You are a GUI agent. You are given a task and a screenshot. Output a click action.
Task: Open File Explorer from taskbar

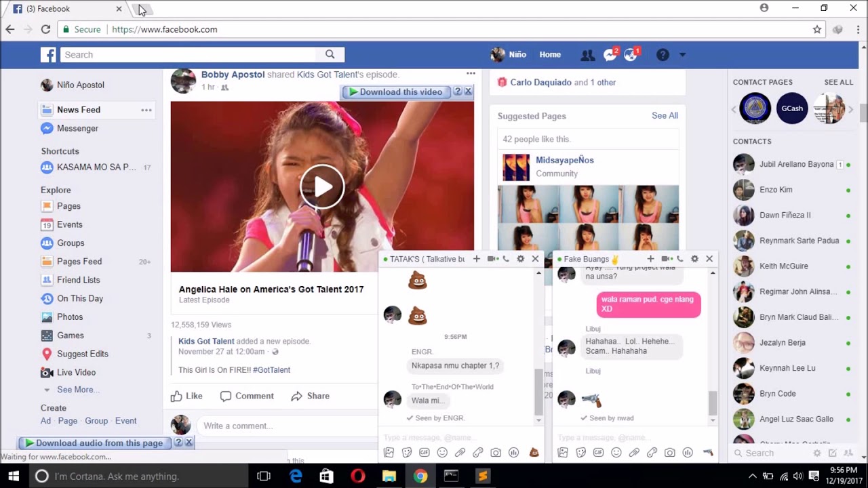point(389,476)
